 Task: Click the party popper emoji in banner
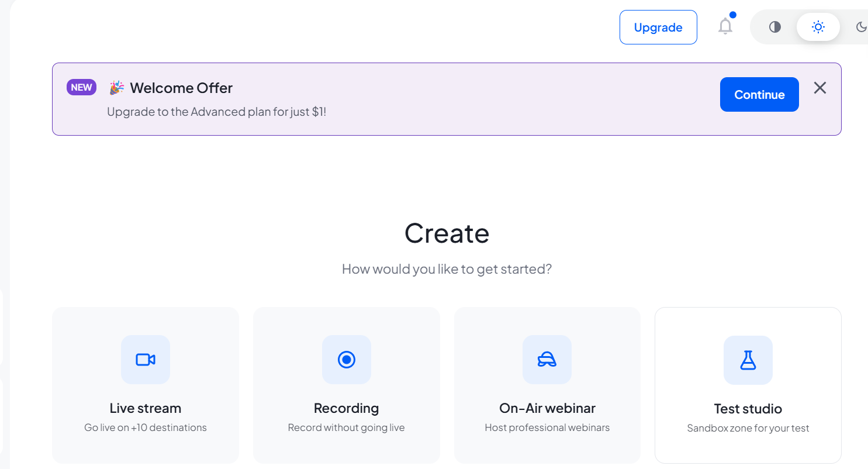tap(116, 88)
